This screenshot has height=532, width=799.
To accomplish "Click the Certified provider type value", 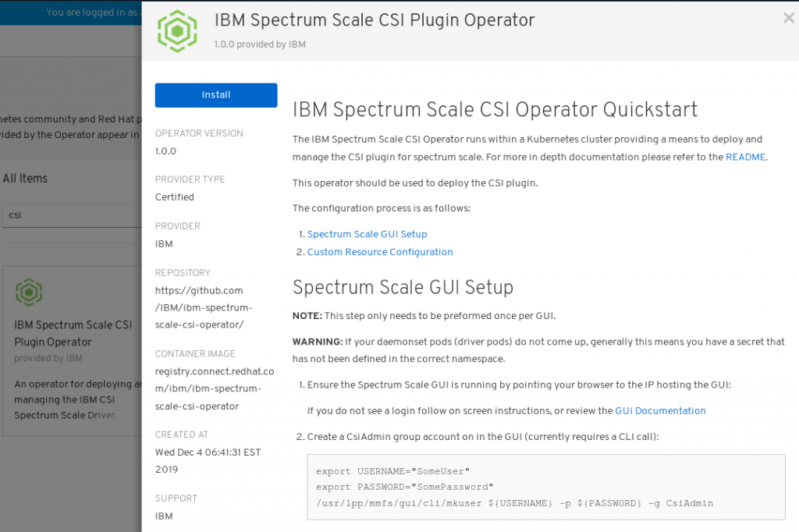I will pos(174,197).
